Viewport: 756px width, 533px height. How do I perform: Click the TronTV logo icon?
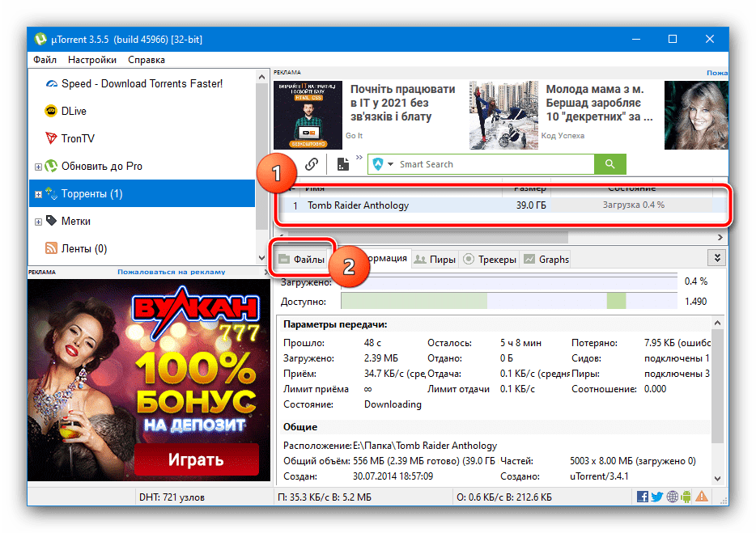[x=51, y=138]
